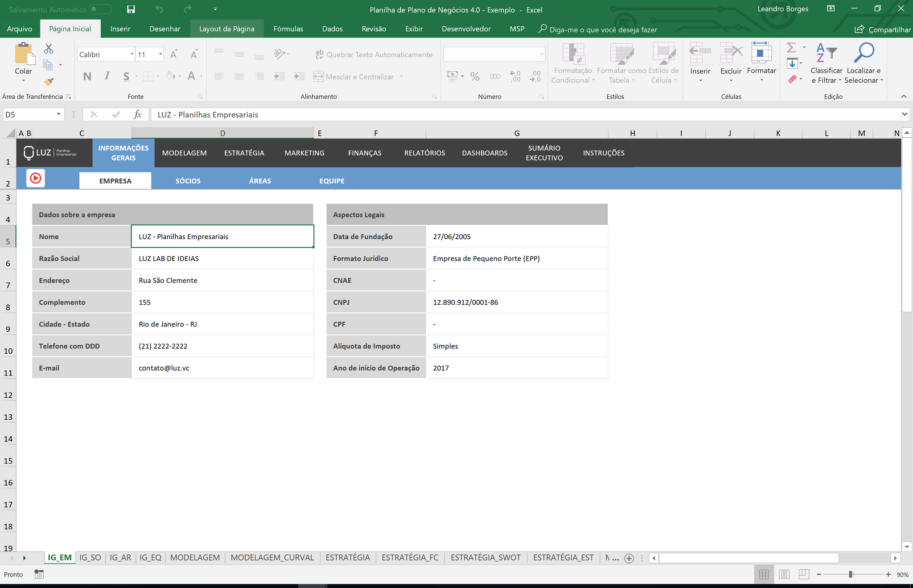Toggle italic I formatting button
This screenshot has width=913, height=588.
[107, 76]
